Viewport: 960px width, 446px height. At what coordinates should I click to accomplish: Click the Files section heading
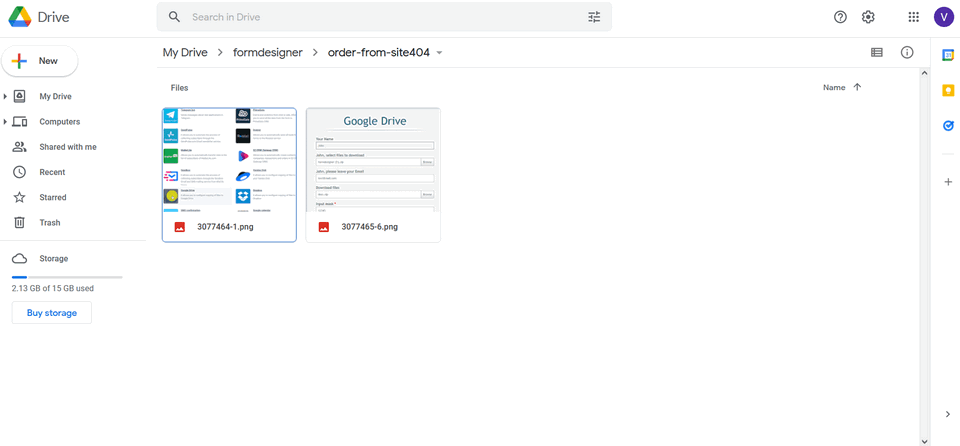click(179, 88)
